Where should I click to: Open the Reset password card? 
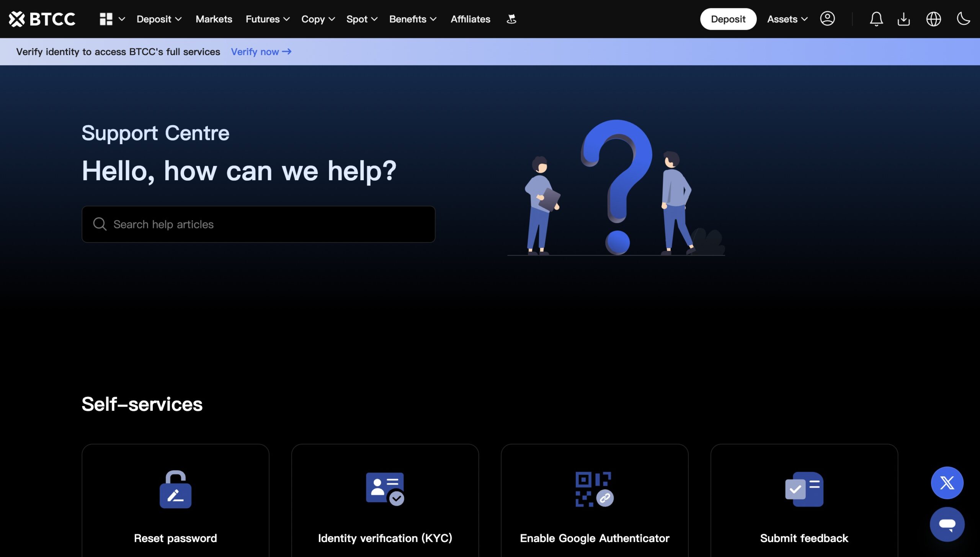(175, 500)
